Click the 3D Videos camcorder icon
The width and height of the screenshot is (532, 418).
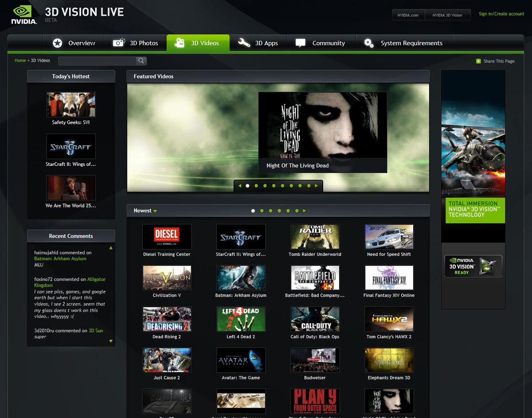180,43
